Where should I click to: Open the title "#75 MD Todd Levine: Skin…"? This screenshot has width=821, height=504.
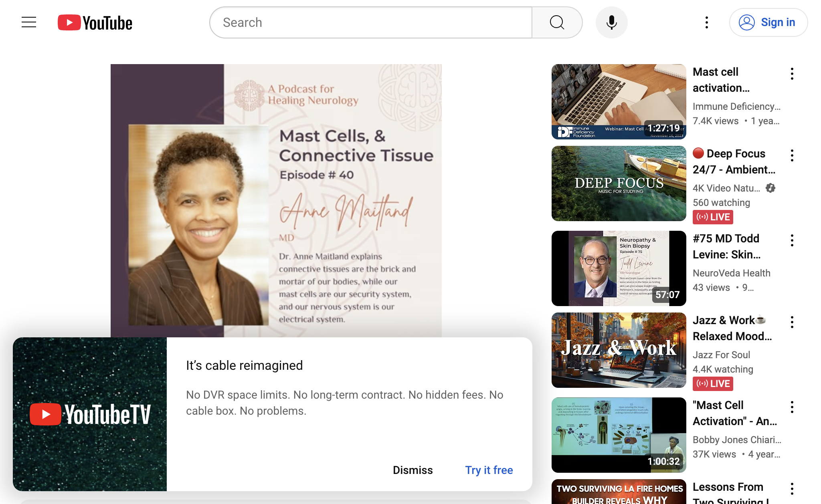(x=726, y=246)
